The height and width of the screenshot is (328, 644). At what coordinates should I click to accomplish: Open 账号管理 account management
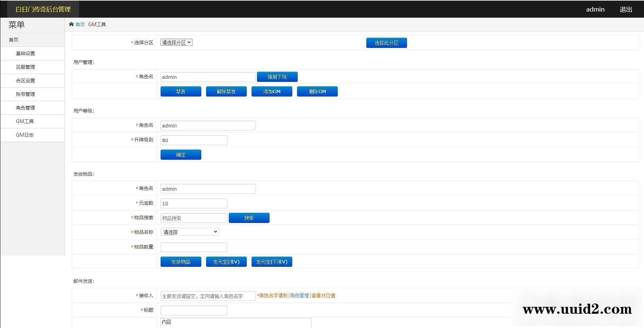(x=25, y=94)
